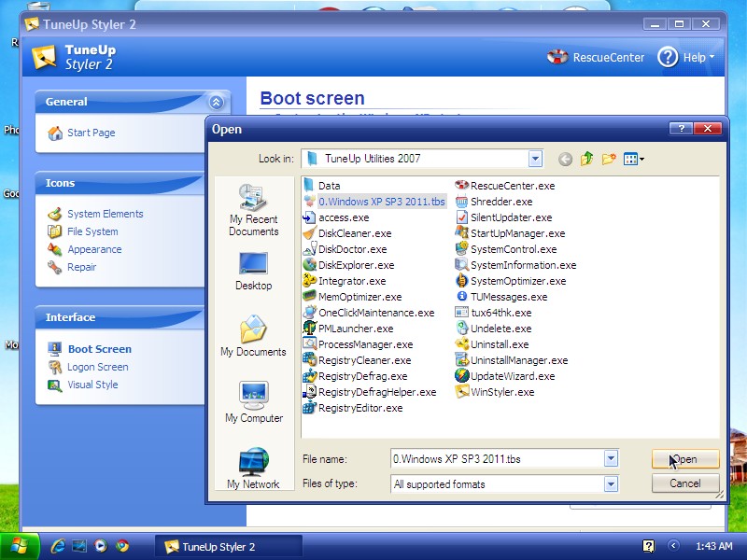747x560 pixels.
Task: Click the Cancel button
Action: click(x=685, y=483)
